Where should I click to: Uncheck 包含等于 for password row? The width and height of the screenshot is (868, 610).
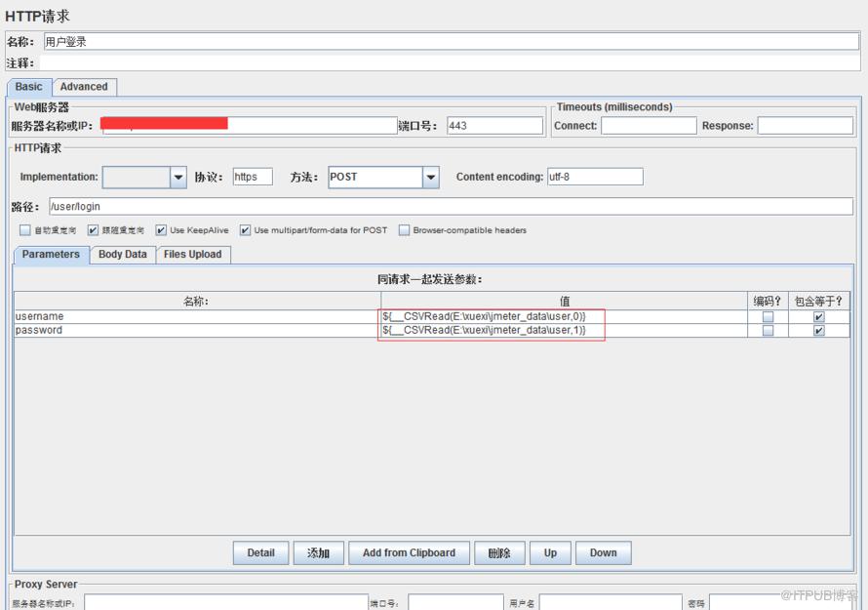[819, 331]
